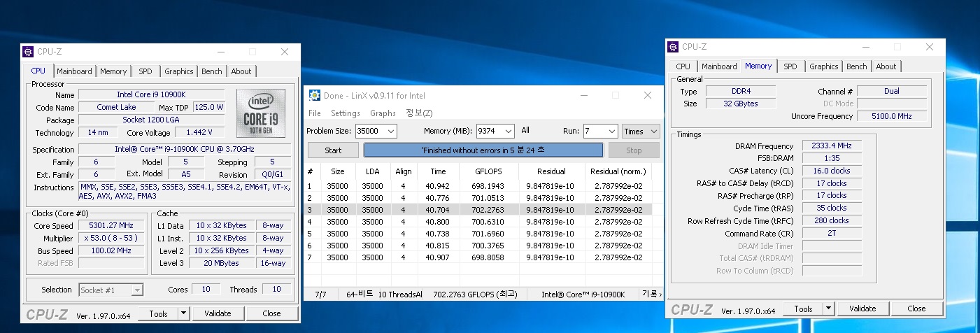Open the Memory tab in left CPU-Z window
The width and height of the screenshot is (980, 333).
coord(113,71)
